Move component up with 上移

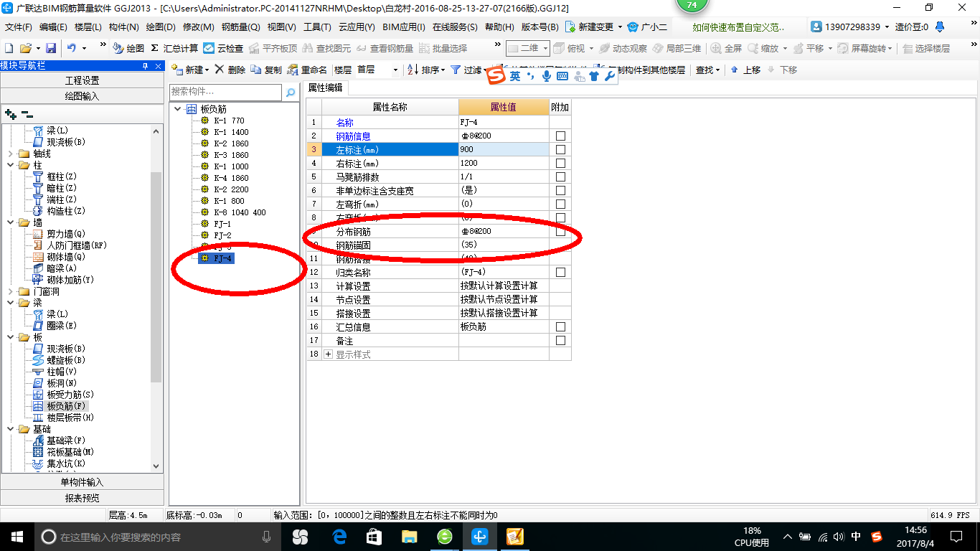[745, 70]
